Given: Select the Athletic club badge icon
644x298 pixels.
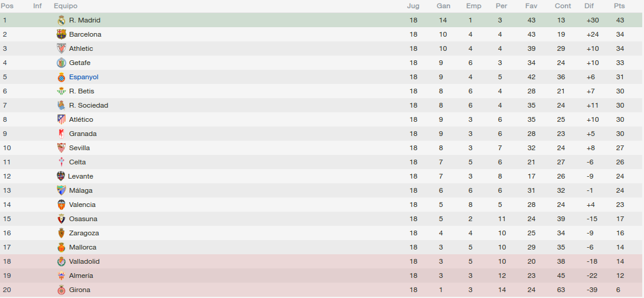Looking at the screenshot, I should (61, 48).
